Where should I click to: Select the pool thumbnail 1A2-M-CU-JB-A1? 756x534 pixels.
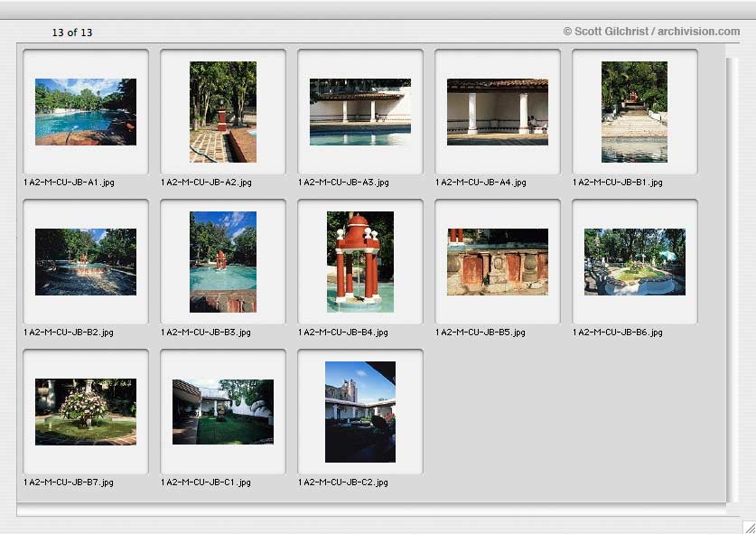click(x=86, y=112)
